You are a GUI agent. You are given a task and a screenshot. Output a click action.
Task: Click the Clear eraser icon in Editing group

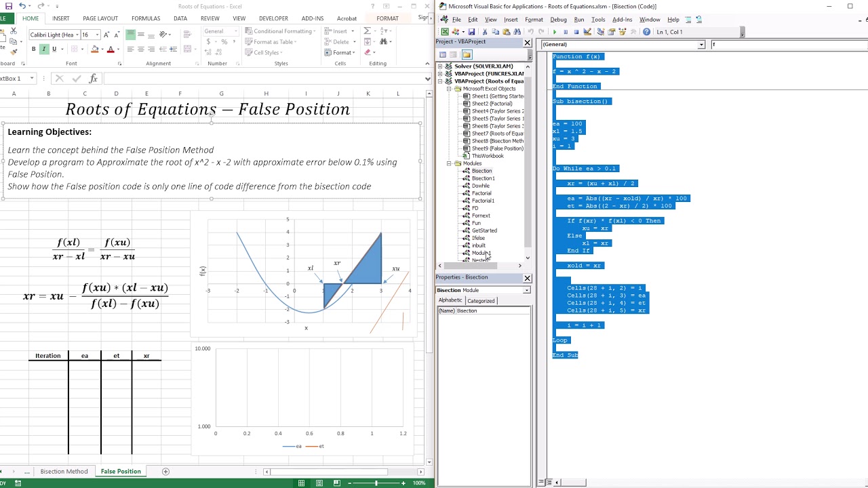tap(368, 52)
